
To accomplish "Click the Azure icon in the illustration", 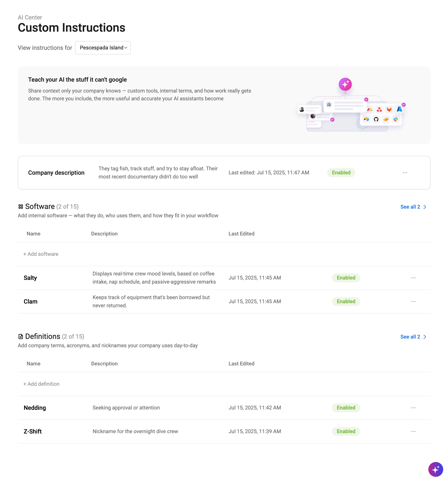I will [x=399, y=109].
